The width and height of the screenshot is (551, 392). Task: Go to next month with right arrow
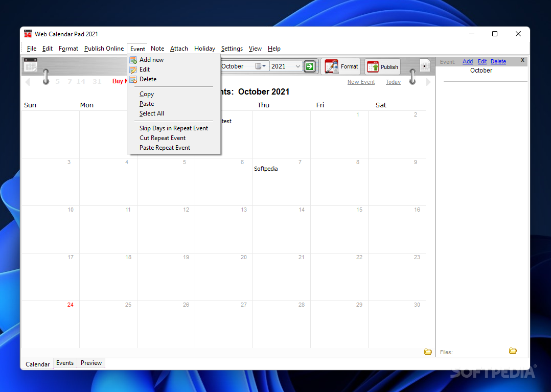click(428, 82)
